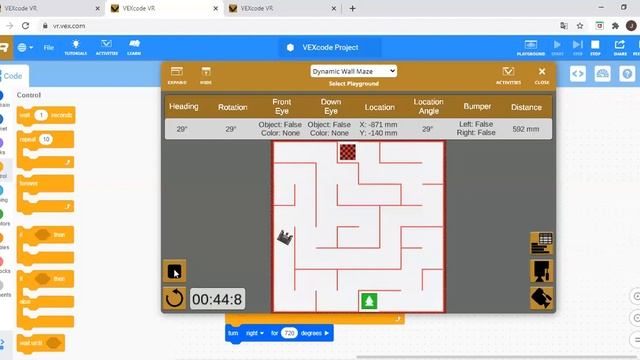Open the Dynamic Wall Maze playground dropdown
This screenshot has height=360, width=640.
pyautogui.click(x=353, y=71)
